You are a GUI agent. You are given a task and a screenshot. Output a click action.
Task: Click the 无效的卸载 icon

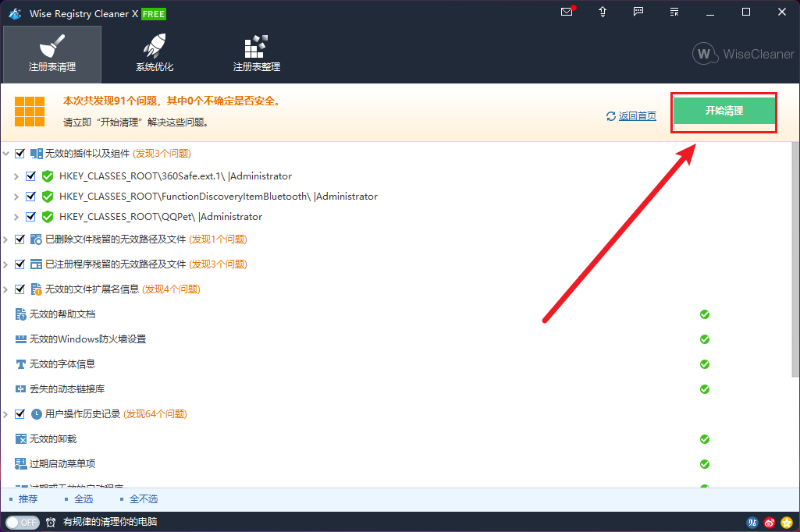pyautogui.click(x=20, y=439)
